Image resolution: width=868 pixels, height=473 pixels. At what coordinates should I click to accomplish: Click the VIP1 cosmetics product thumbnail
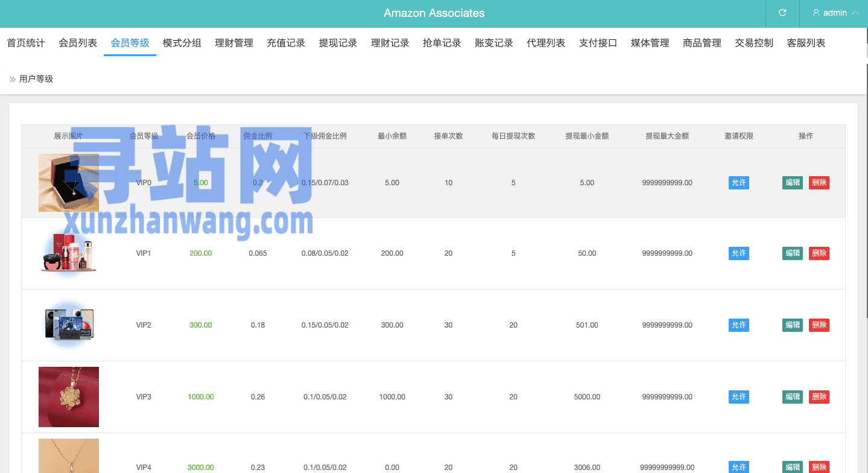(x=69, y=253)
